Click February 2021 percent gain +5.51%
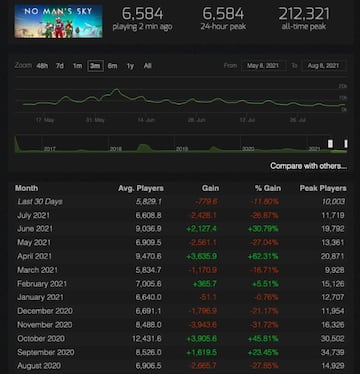This screenshot has width=360, height=374. [x=265, y=284]
